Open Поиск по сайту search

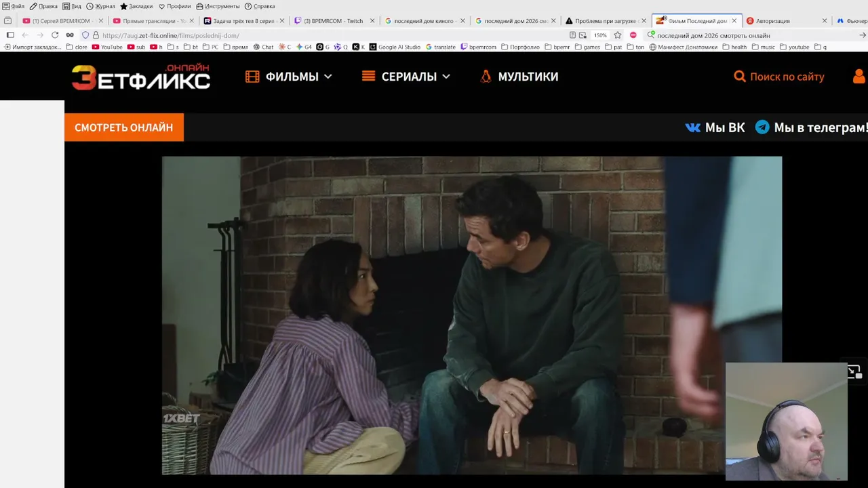coord(779,77)
